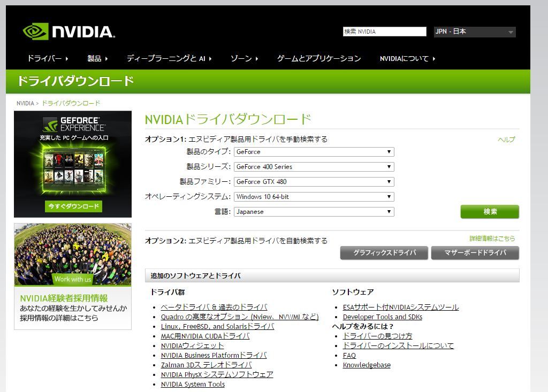Click the ヘルプ link
The height and width of the screenshot is (392, 548).
point(506,140)
